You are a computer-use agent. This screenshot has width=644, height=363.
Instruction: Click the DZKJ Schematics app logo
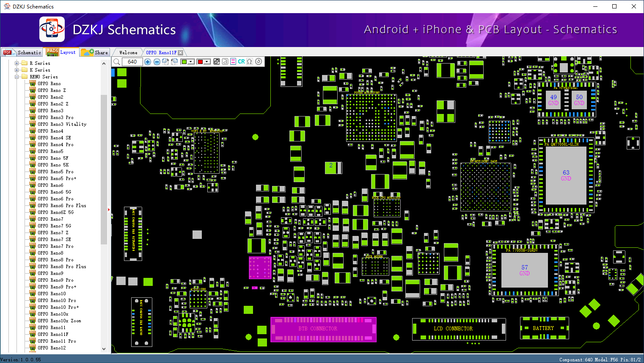pyautogui.click(x=52, y=29)
